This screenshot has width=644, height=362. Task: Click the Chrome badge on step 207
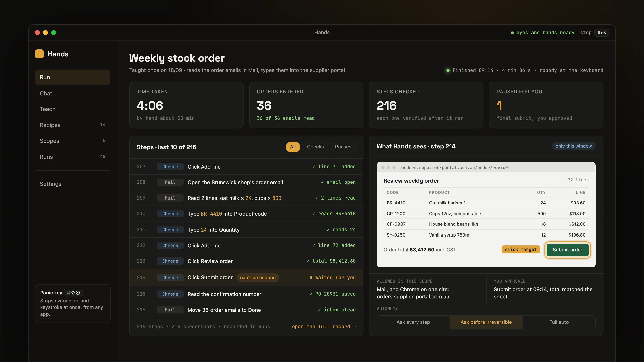[x=170, y=167]
